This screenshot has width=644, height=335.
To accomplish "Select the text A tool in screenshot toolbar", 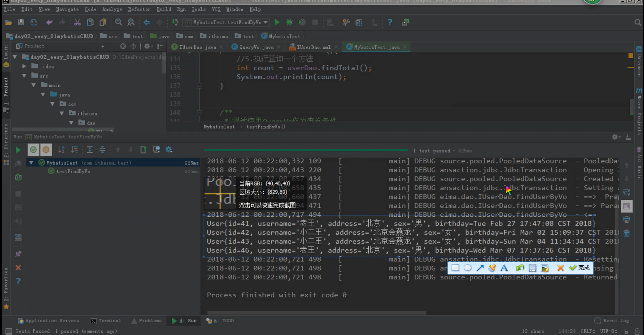I will tap(504, 268).
